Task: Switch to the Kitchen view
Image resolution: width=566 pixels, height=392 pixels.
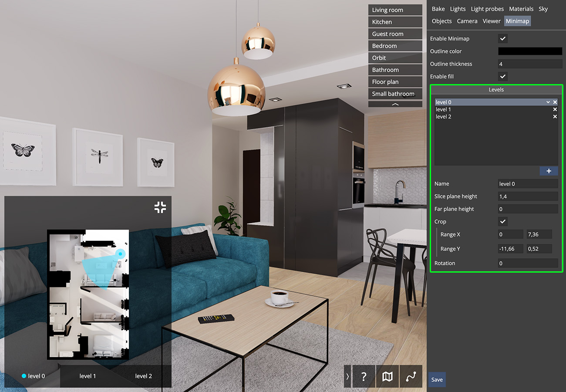Action: [395, 22]
